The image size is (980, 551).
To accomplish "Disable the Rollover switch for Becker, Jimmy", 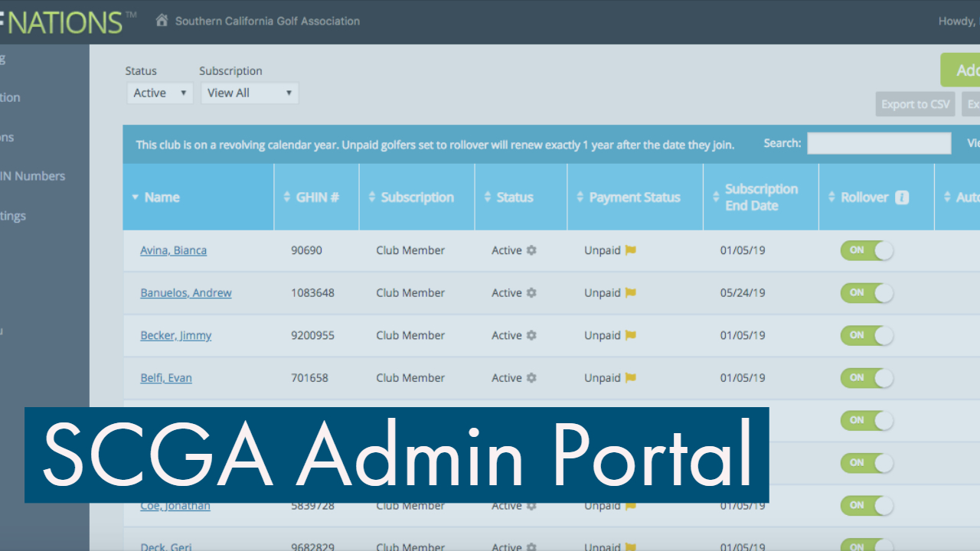I will point(867,335).
